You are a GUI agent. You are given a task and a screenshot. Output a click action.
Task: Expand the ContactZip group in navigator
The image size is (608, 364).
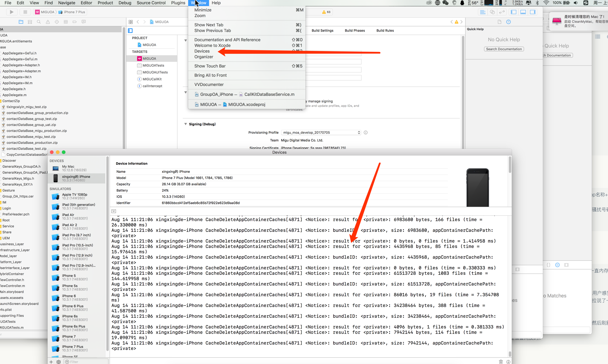click(11, 101)
